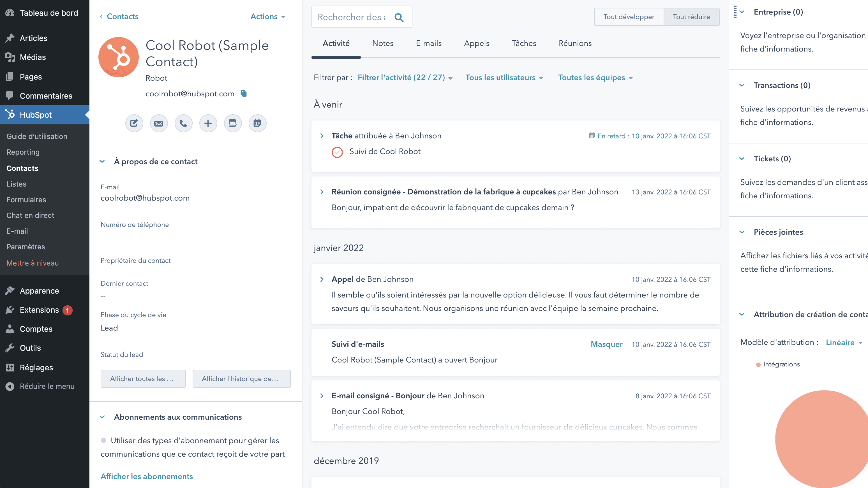
Task: Switch to the Tâches tab
Action: tap(524, 43)
